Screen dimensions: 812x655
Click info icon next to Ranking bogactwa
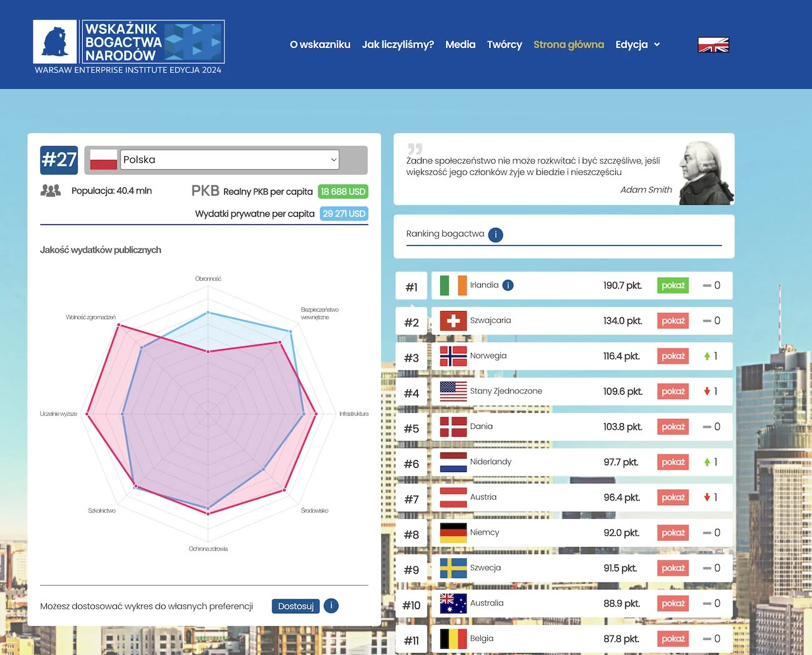495,235
